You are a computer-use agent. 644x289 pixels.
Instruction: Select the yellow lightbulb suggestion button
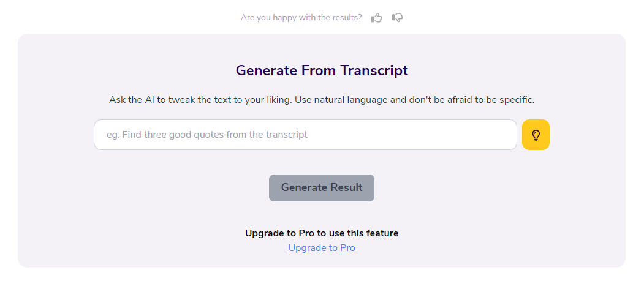[x=536, y=135]
